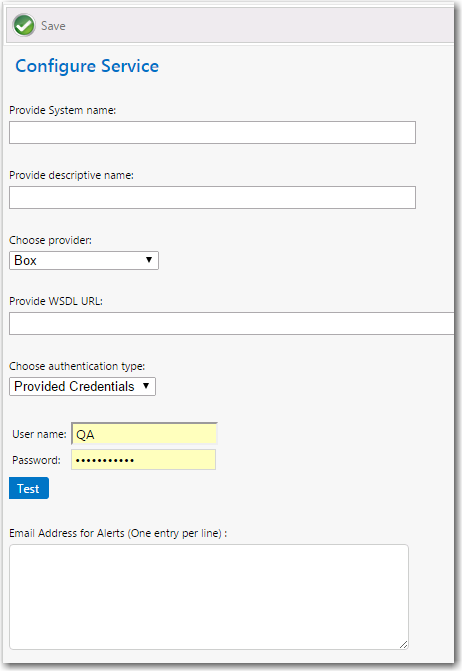This screenshot has width=462, height=671.
Task: Click the resize grip of the email textarea
Action: (403, 644)
